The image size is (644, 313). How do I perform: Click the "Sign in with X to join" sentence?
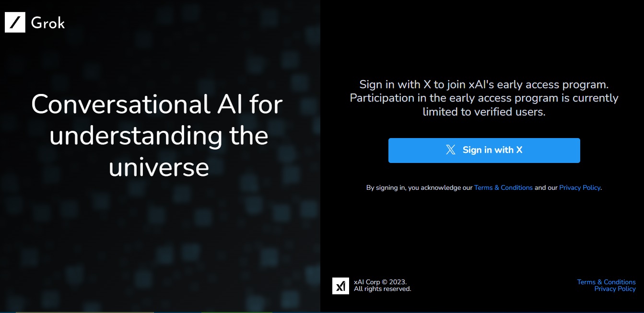coord(484,85)
